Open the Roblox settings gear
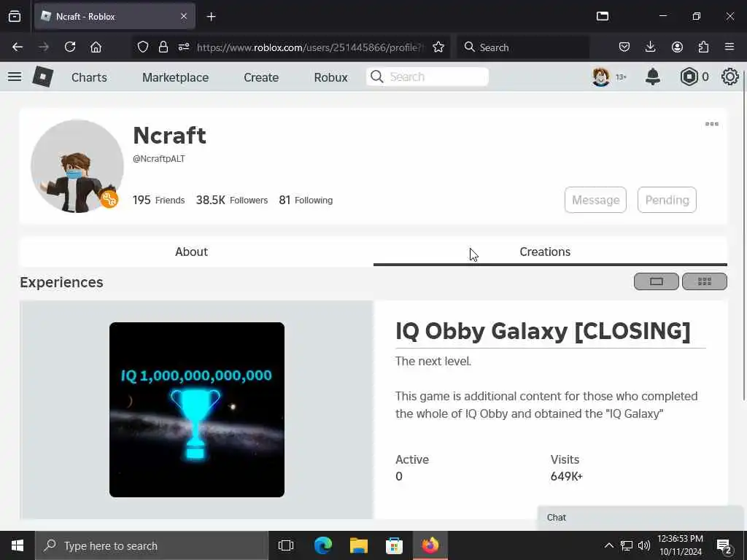This screenshot has width=747, height=560. (729, 77)
